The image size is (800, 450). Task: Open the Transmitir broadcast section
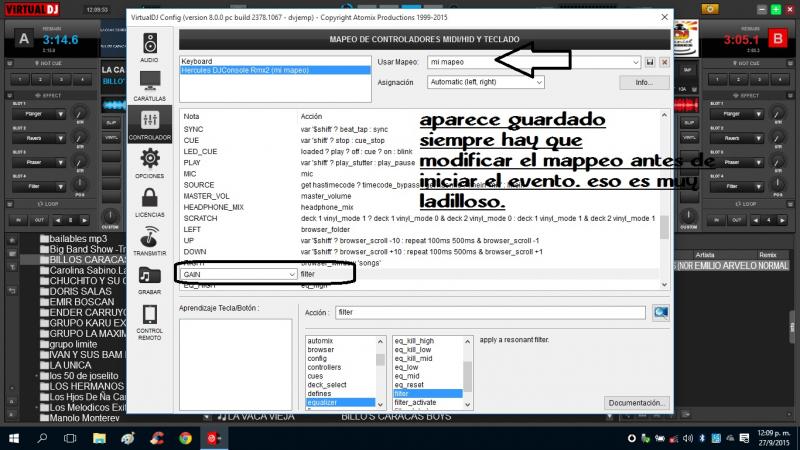(x=149, y=240)
